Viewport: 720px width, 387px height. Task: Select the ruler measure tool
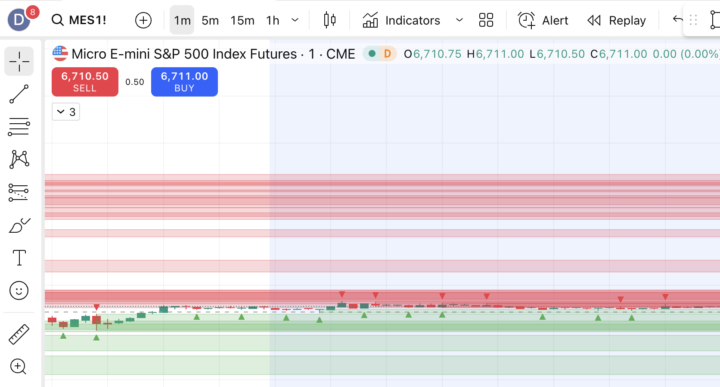(19, 334)
